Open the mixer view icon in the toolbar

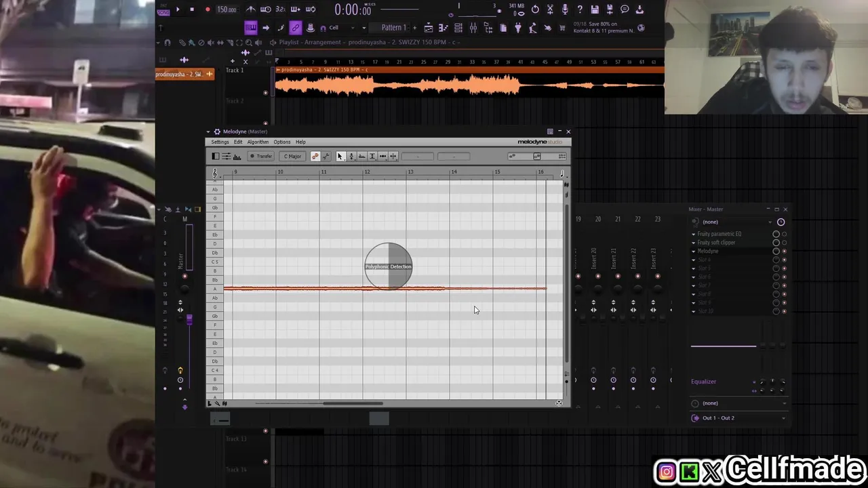pos(473,28)
